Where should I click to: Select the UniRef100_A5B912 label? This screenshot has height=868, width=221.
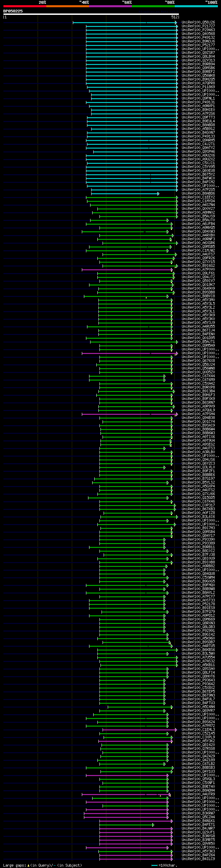(198, 129)
